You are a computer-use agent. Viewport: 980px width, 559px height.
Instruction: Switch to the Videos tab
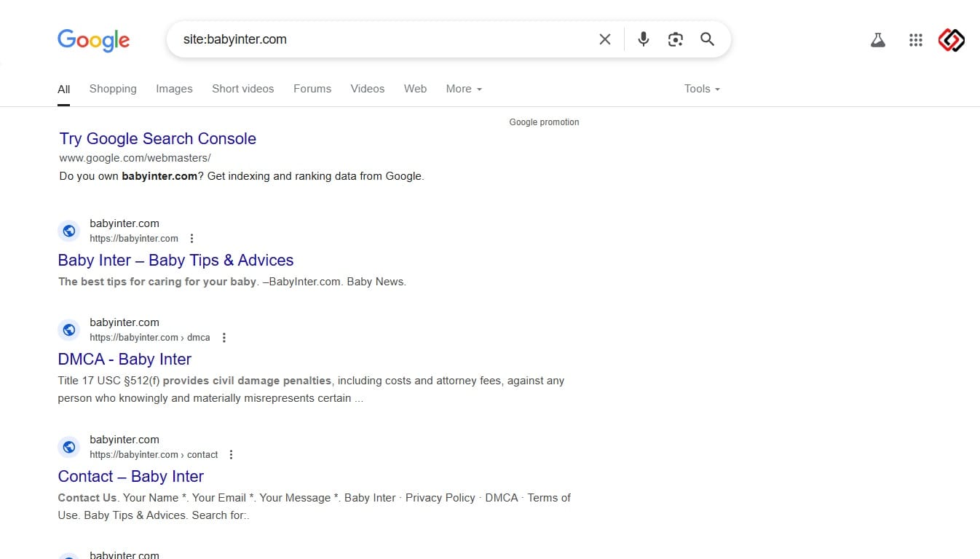click(368, 89)
